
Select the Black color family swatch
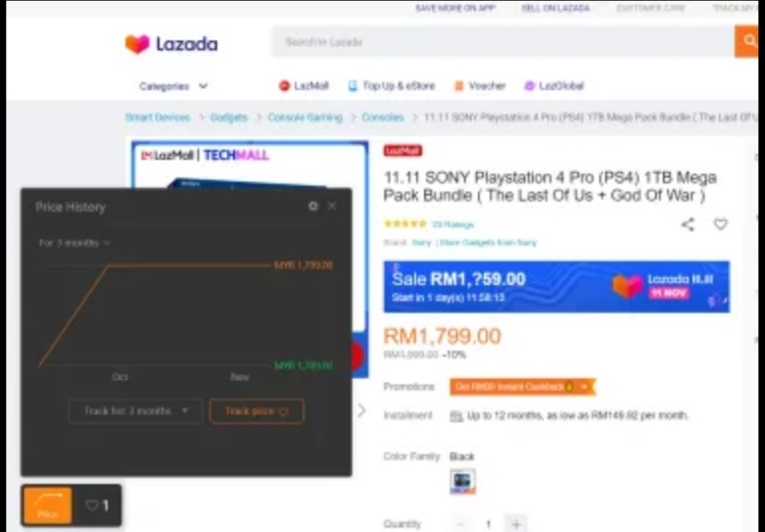462,482
